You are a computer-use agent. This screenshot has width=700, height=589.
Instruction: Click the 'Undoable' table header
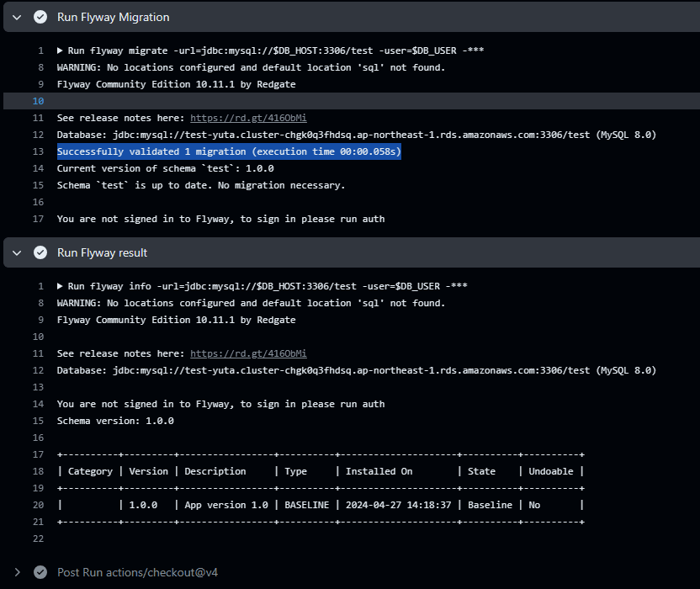click(551, 471)
